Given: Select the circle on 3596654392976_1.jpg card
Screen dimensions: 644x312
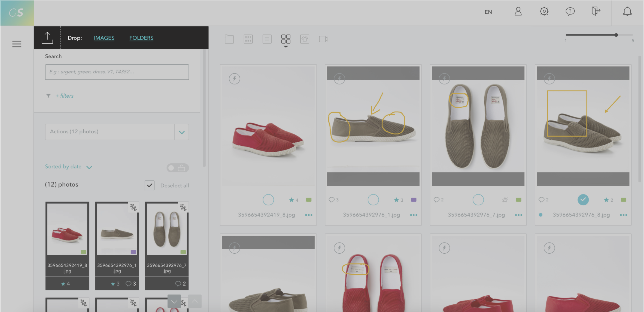Looking at the screenshot, I should click(373, 200).
